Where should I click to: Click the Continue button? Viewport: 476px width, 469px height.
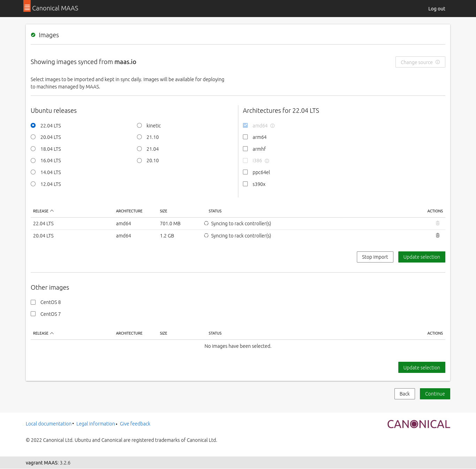point(435,394)
